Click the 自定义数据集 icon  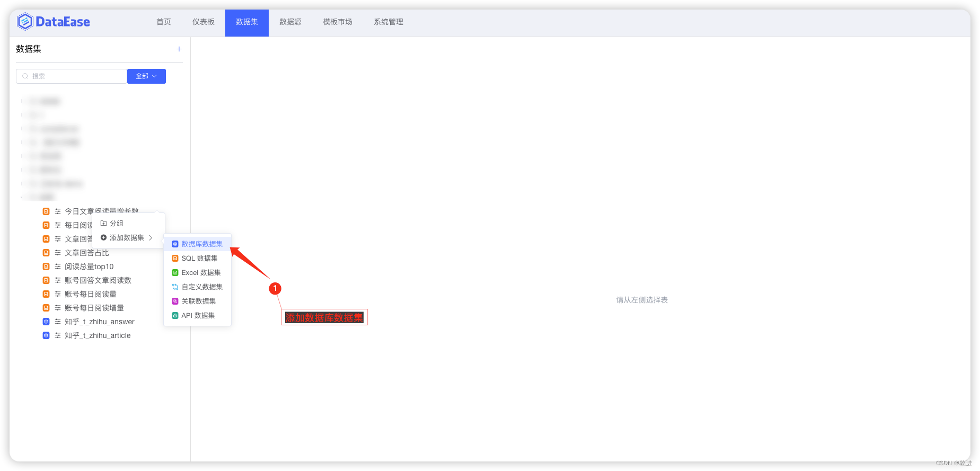pyautogui.click(x=175, y=287)
